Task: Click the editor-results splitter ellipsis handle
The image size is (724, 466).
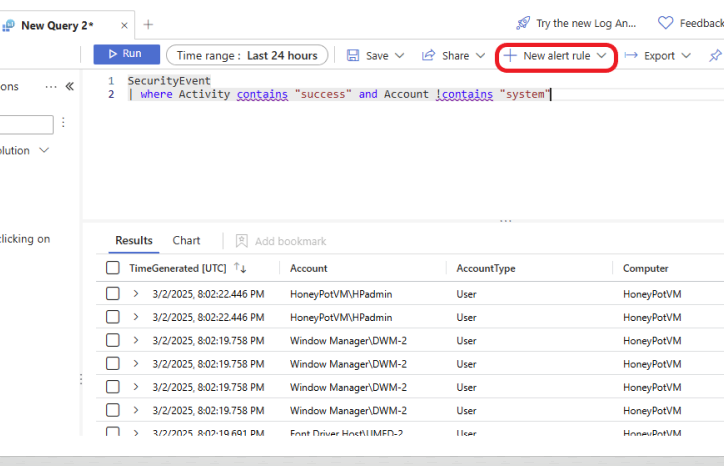Action: [x=506, y=221]
